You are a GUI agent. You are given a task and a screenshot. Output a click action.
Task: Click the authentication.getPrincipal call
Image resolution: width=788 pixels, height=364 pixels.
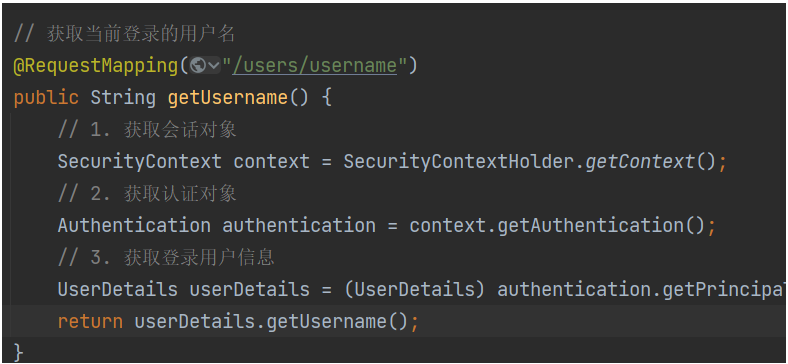[642, 290]
